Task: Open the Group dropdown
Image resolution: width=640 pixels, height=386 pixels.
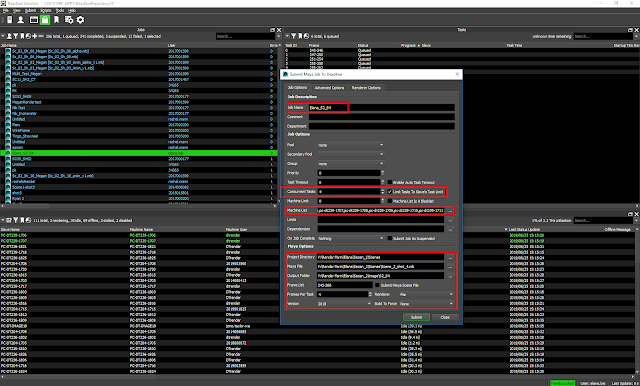Action: point(351,164)
